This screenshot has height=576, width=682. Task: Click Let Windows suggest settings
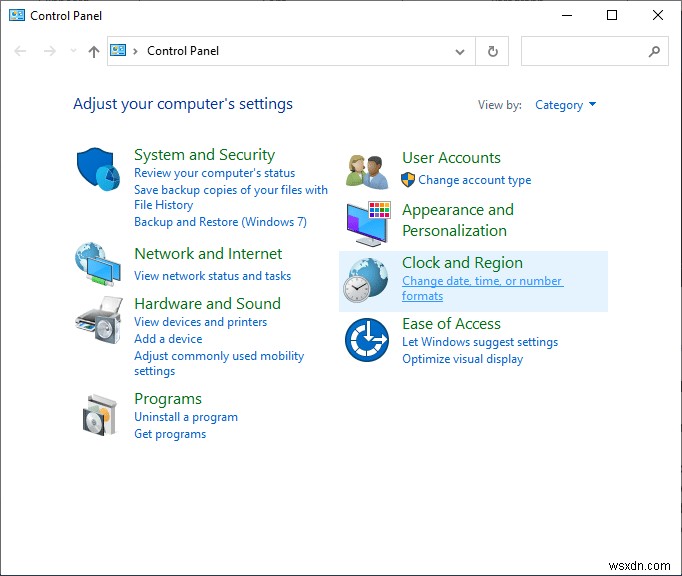coord(480,342)
